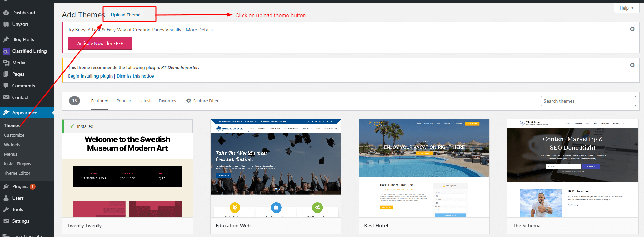Open The Schema theme thumbnail

coord(573,168)
